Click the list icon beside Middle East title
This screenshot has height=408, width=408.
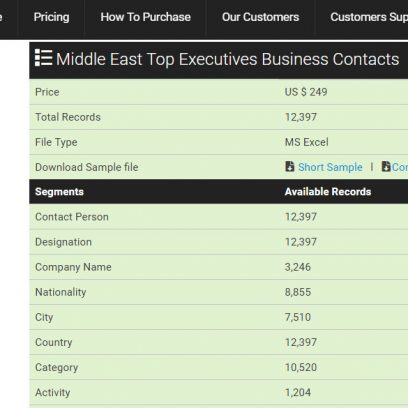pyautogui.click(x=44, y=58)
